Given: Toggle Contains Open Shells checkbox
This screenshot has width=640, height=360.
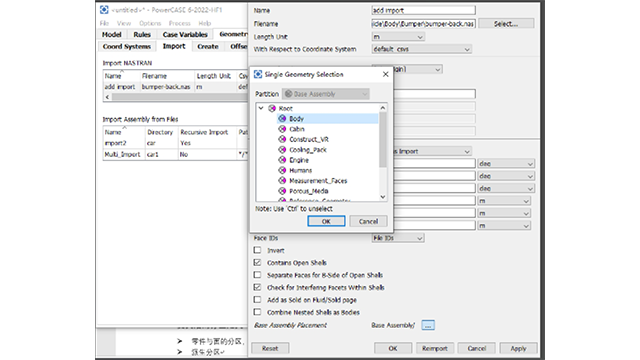Looking at the screenshot, I should tap(257, 262).
